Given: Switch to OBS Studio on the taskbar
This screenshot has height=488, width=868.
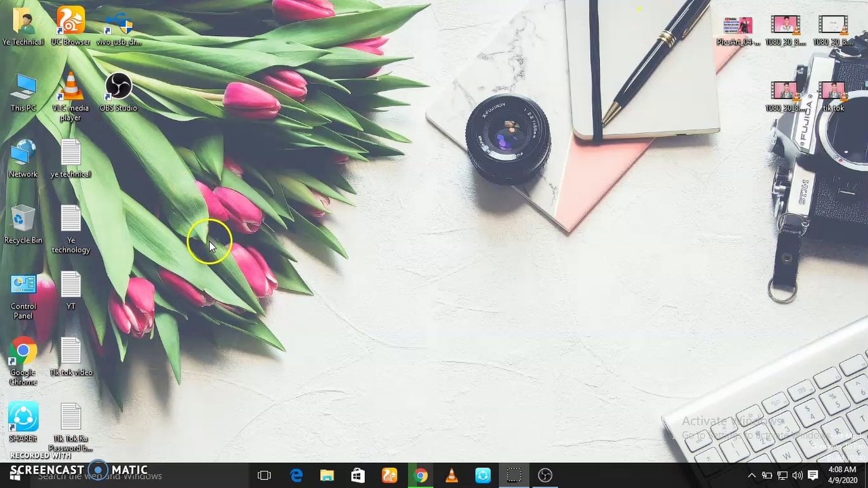Looking at the screenshot, I should (545, 476).
